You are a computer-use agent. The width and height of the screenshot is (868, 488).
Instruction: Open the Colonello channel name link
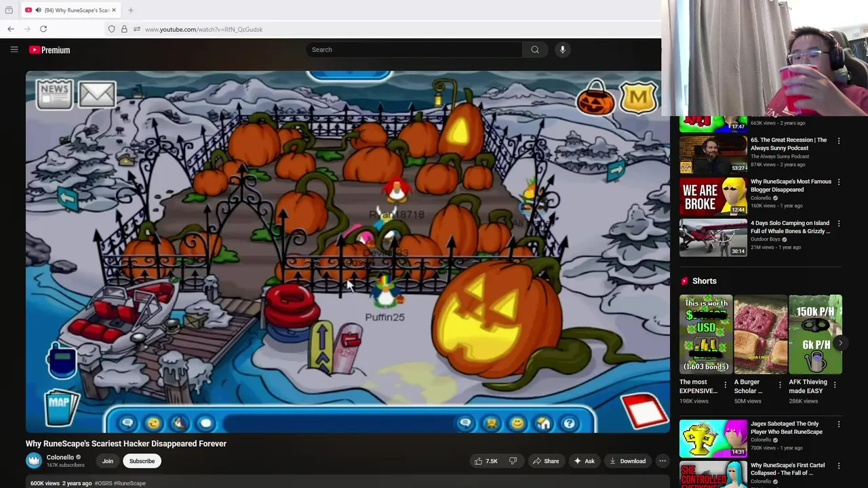[60, 457]
